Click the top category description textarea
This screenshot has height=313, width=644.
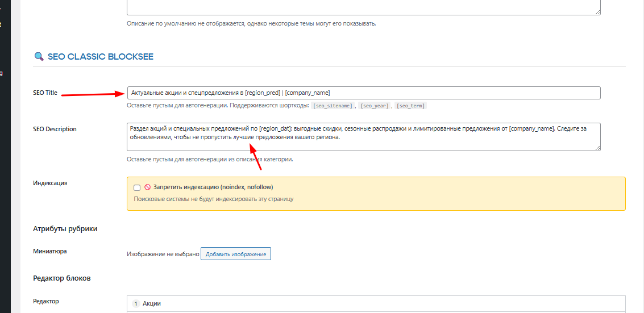pyautogui.click(x=364, y=7)
